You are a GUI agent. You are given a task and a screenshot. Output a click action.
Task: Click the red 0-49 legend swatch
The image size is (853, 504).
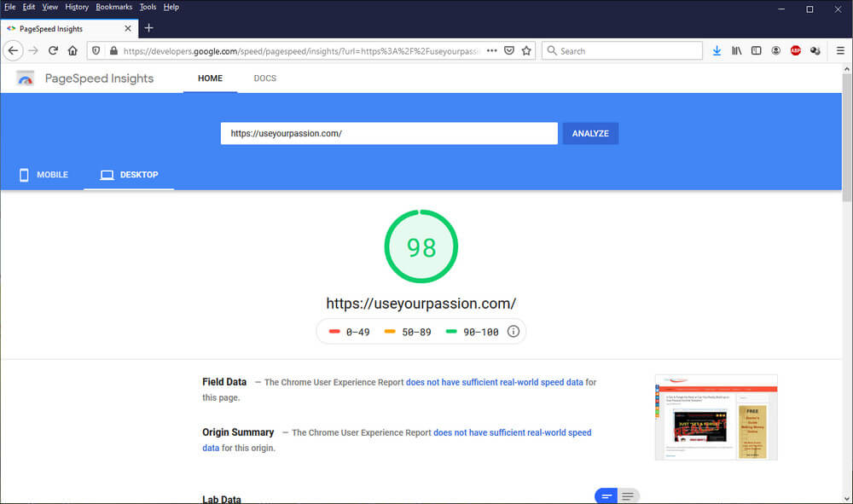334,331
